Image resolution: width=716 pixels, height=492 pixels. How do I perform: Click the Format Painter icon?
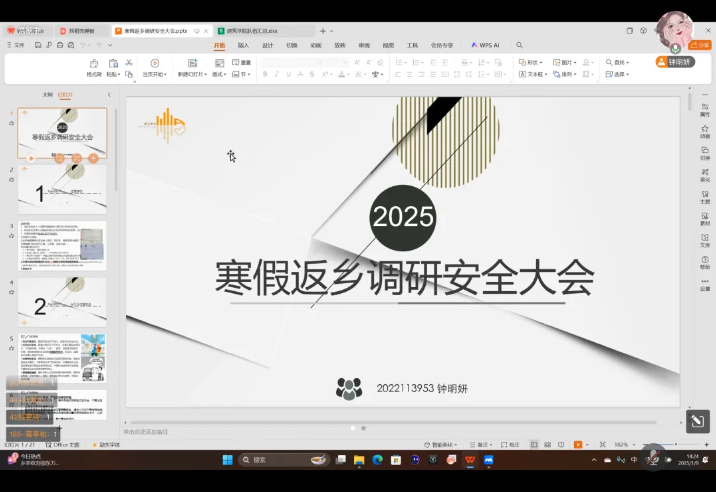[94, 67]
